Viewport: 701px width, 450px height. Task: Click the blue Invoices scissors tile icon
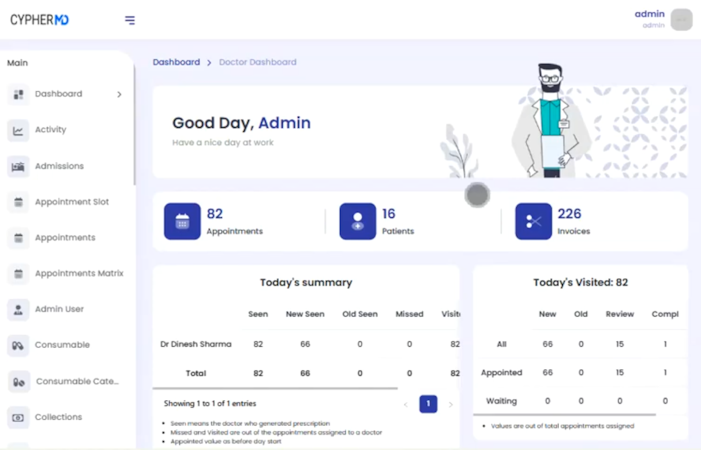[x=533, y=221]
